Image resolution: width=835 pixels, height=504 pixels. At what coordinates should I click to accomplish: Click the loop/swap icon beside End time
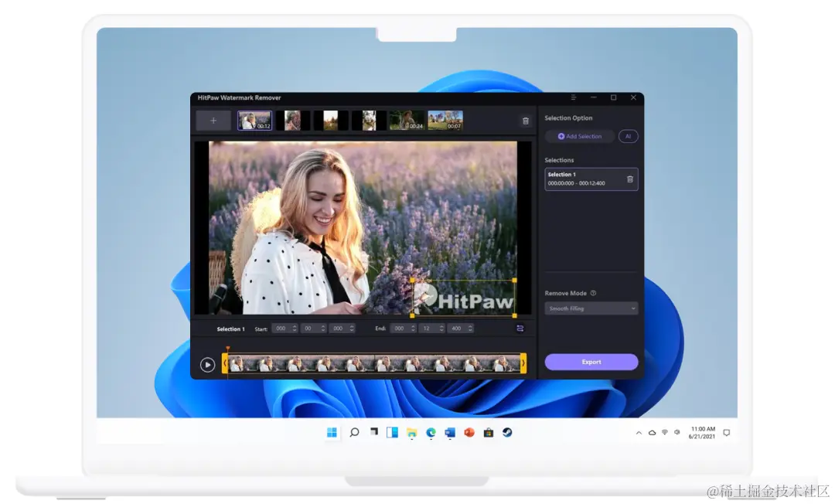(520, 329)
